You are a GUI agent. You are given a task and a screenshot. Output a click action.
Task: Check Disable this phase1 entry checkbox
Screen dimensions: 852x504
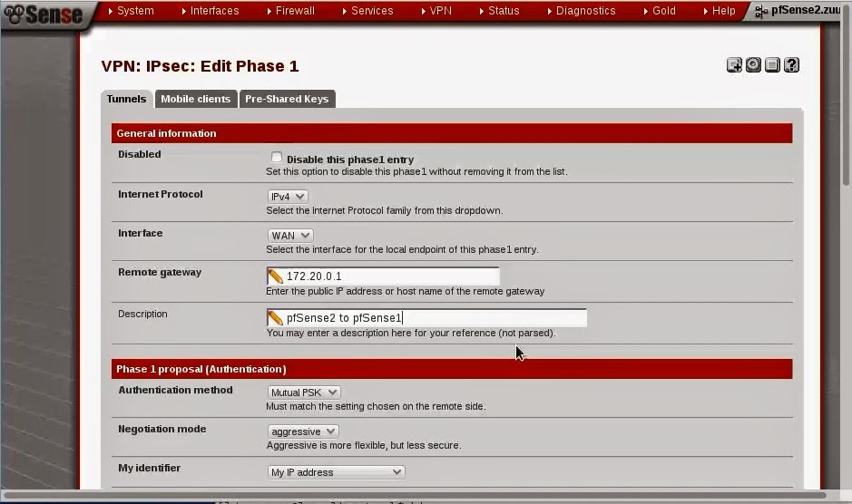277,157
